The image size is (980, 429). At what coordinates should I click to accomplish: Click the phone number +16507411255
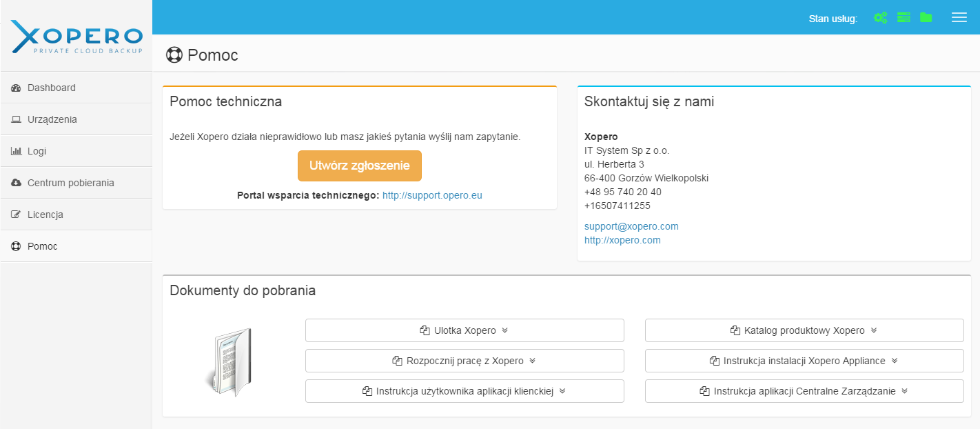click(x=617, y=206)
